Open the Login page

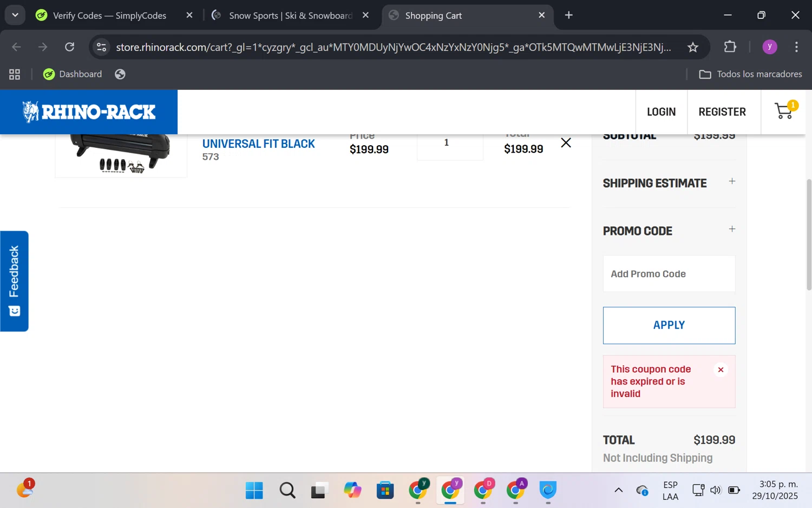661,112
